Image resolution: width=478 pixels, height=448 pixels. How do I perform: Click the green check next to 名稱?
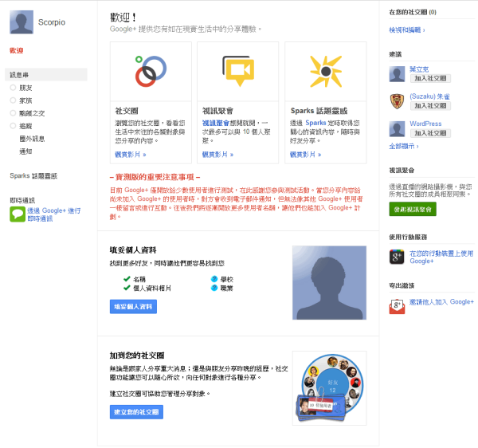click(127, 279)
